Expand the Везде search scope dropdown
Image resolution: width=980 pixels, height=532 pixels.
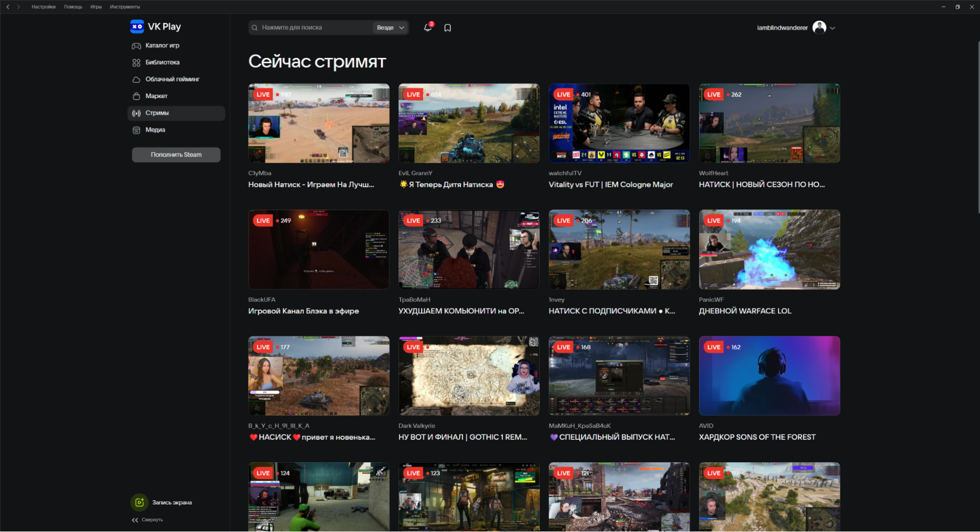point(390,28)
